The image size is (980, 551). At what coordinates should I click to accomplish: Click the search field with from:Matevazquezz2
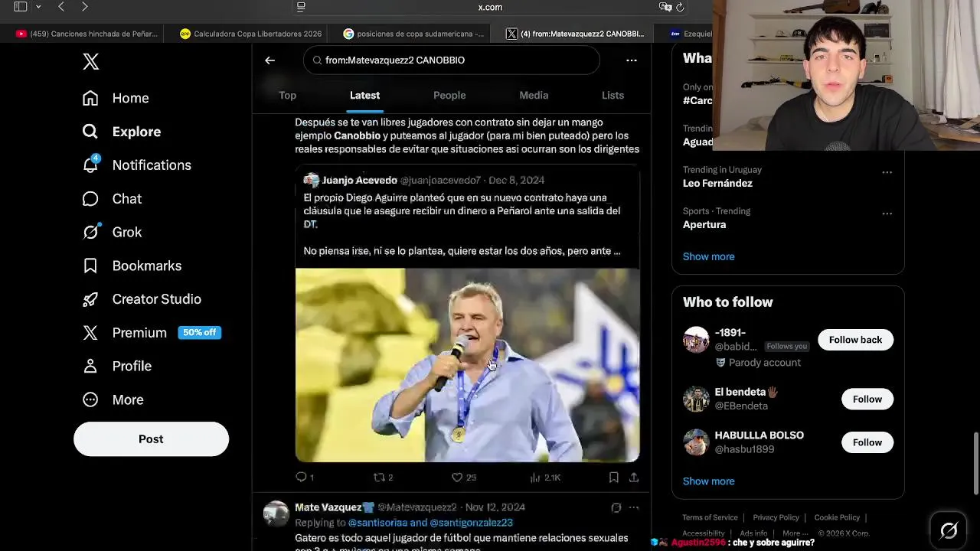point(452,60)
